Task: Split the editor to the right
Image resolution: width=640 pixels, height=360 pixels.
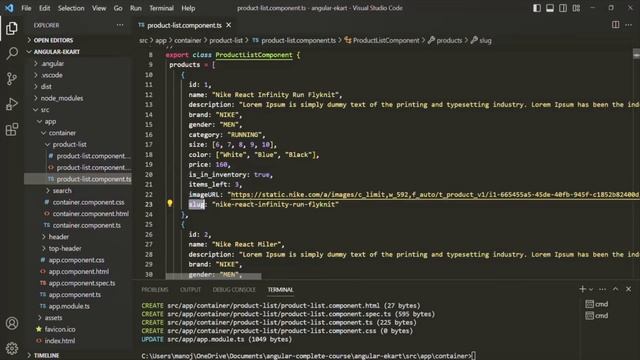Action: (x=616, y=25)
